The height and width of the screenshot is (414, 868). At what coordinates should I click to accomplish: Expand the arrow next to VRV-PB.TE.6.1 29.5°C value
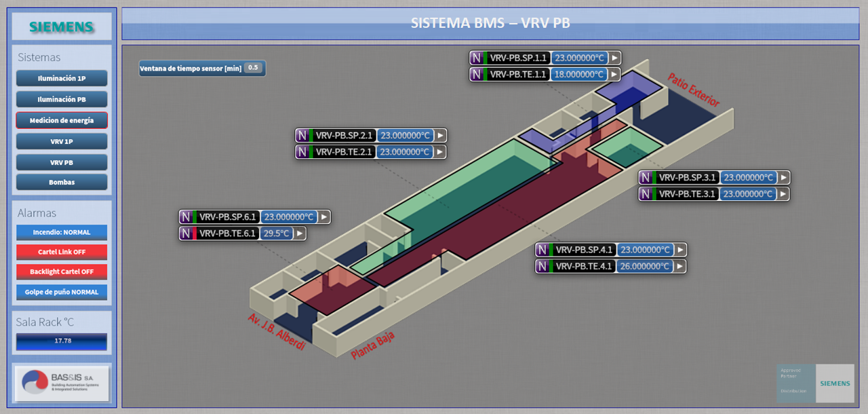300,233
